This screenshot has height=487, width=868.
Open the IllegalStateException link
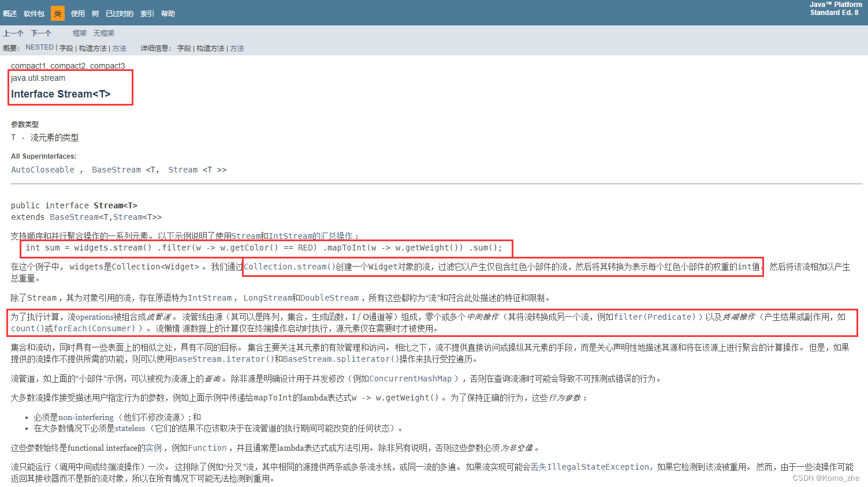[x=598, y=467]
